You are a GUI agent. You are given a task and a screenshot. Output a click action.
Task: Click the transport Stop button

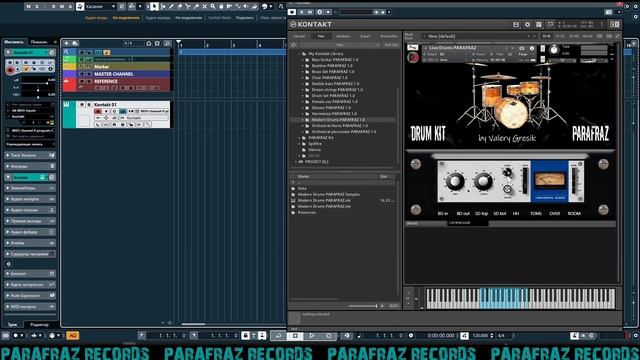point(295,336)
